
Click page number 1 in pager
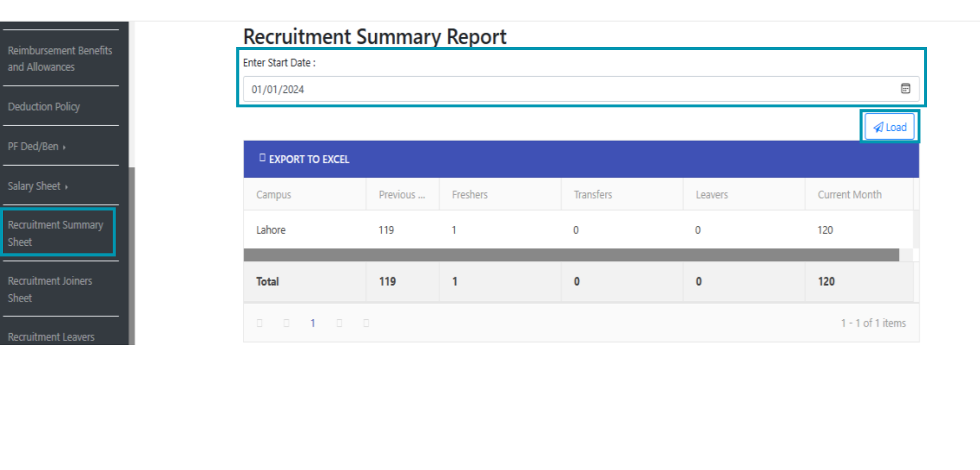(x=312, y=323)
